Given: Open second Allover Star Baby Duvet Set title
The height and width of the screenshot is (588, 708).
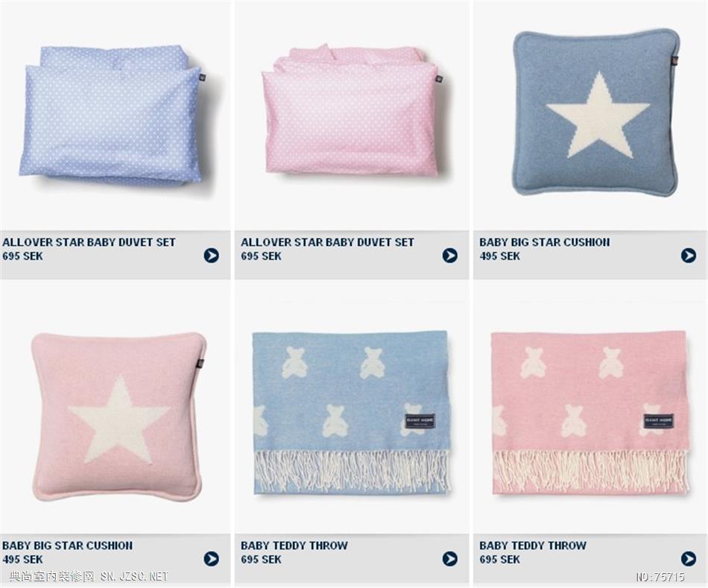Looking at the screenshot, I should coord(327,242).
